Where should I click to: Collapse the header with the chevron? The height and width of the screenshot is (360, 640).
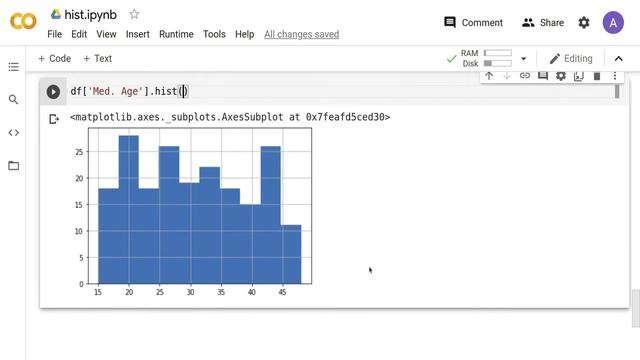click(x=618, y=59)
